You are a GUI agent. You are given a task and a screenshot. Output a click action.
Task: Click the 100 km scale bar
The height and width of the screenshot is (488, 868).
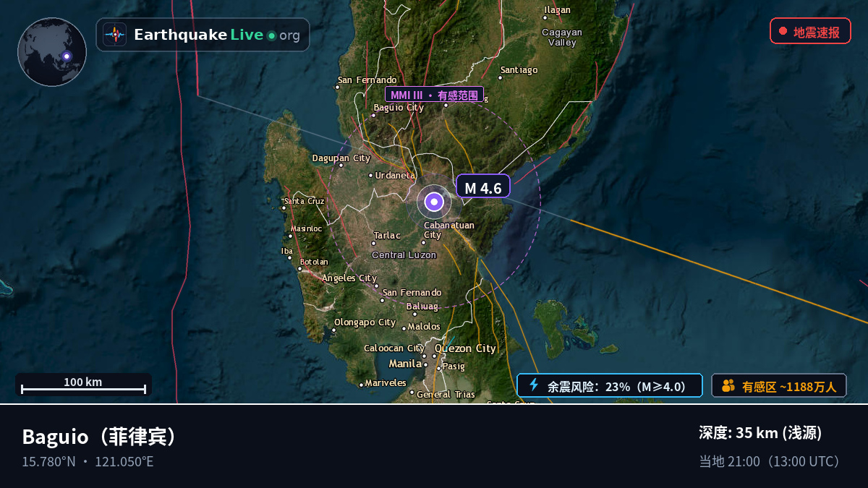pyautogui.click(x=83, y=385)
